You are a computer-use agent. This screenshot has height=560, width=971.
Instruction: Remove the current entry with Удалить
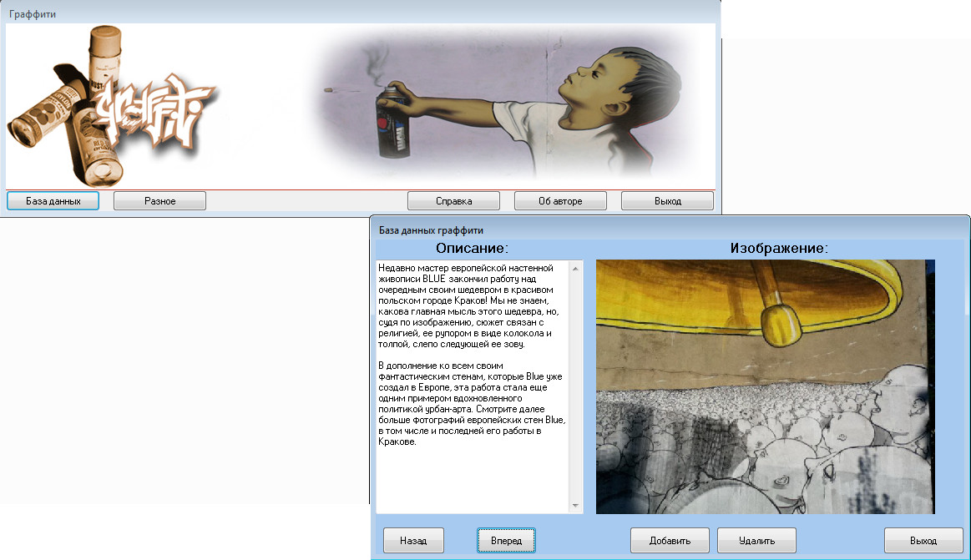pos(756,540)
